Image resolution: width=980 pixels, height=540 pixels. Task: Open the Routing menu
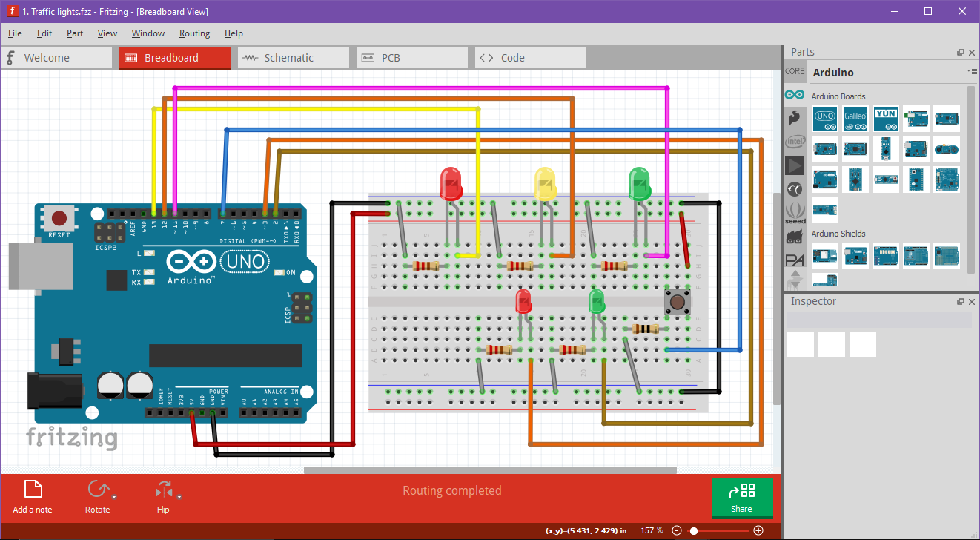(194, 33)
